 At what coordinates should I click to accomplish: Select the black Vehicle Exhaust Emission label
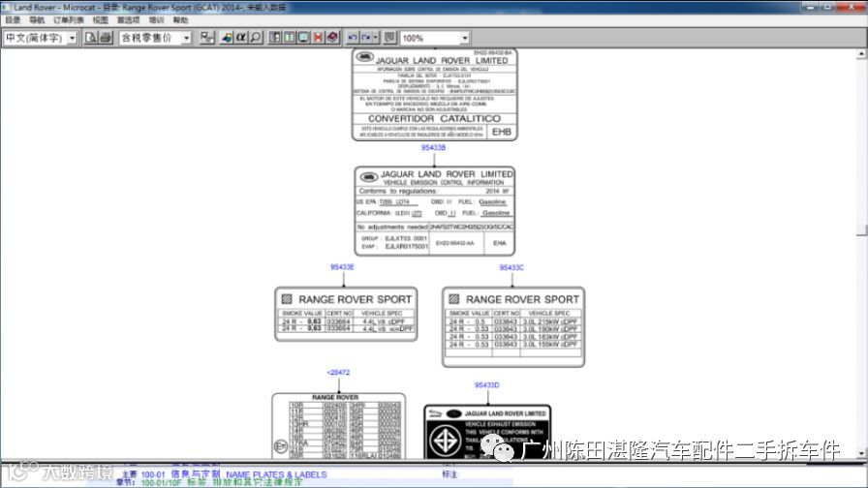[x=487, y=432]
